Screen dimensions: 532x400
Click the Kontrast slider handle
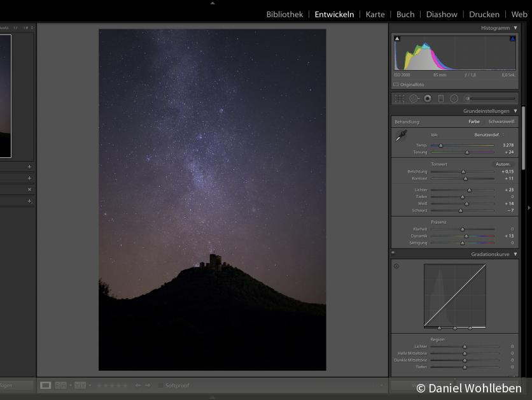[466, 178]
